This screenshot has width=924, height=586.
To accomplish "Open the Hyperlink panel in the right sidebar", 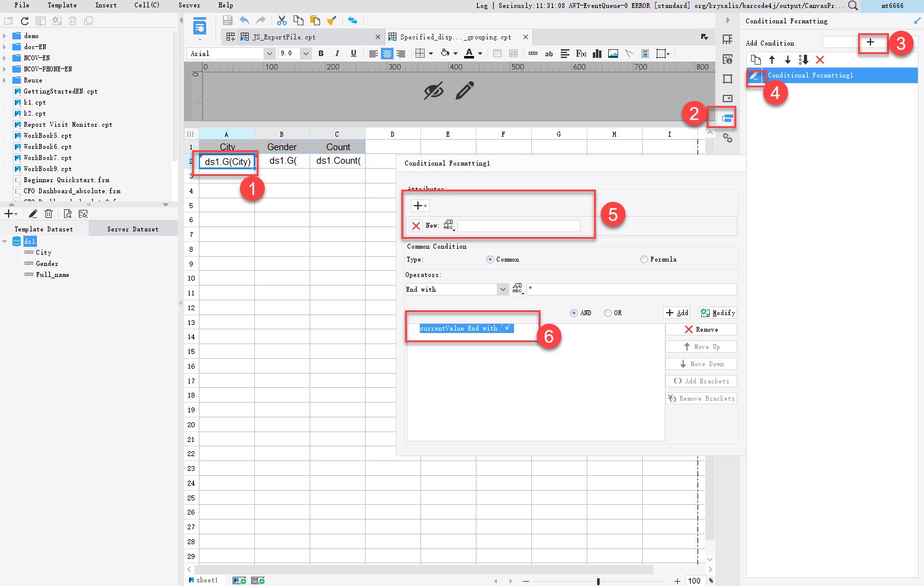I will pos(728,138).
